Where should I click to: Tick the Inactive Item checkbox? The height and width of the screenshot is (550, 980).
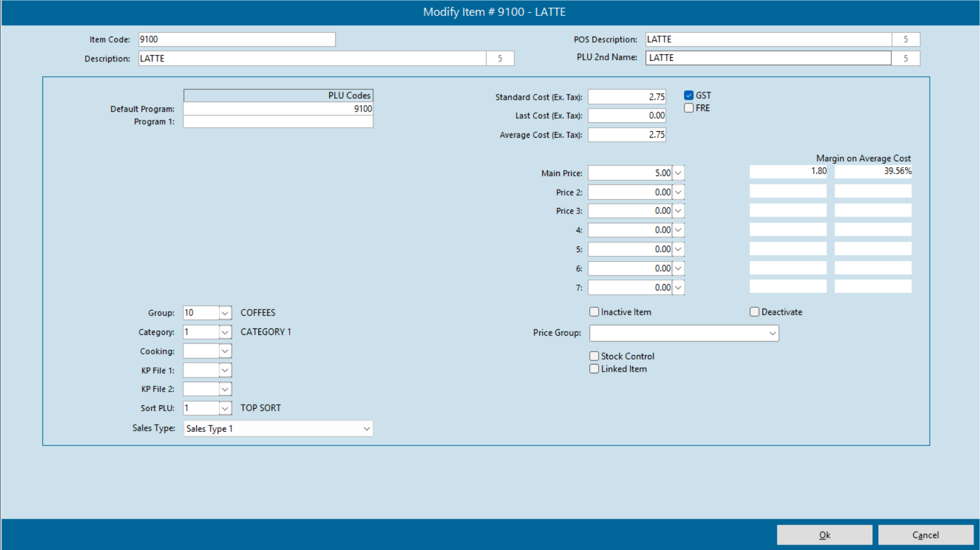tap(594, 312)
